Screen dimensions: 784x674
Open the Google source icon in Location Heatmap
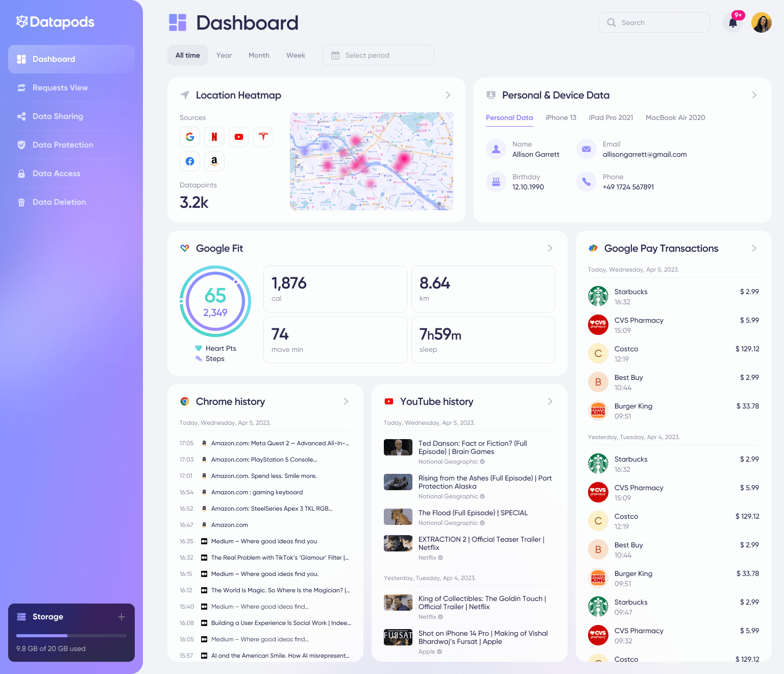(189, 136)
